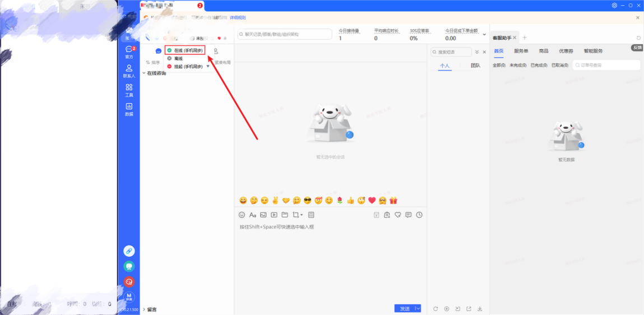This screenshot has width=644, height=315.
Task: Collapse the 在线咨询 section
Action: 144,73
